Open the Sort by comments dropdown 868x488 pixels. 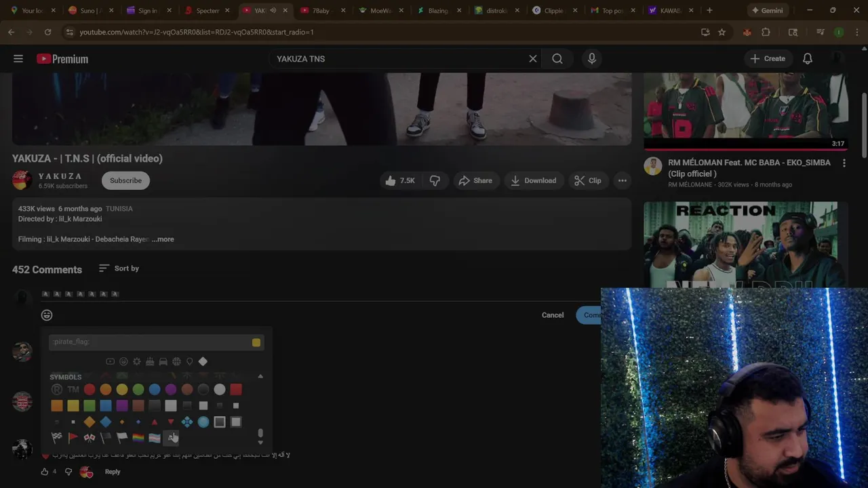(x=119, y=268)
